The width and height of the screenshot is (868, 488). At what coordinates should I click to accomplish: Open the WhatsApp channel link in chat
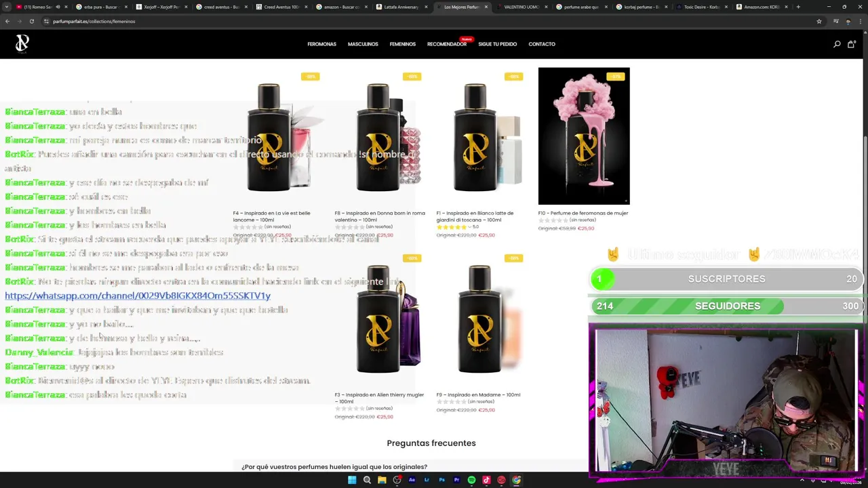(138, 296)
